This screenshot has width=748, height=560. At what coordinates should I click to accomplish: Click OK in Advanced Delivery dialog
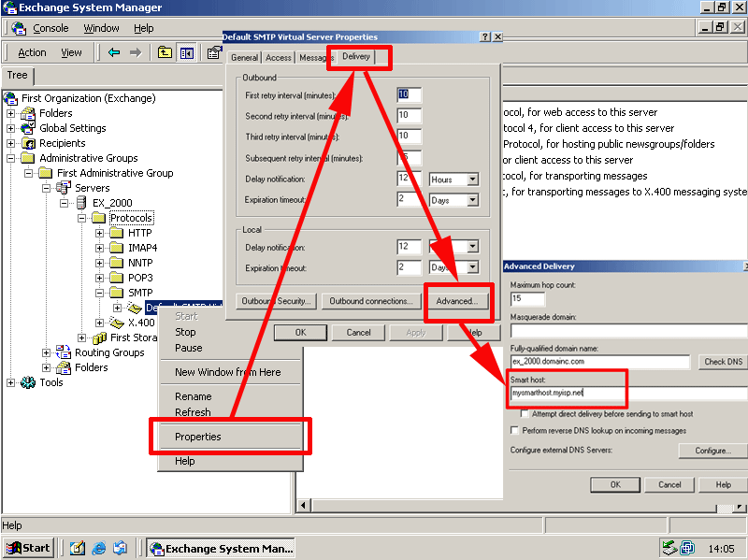pos(615,484)
